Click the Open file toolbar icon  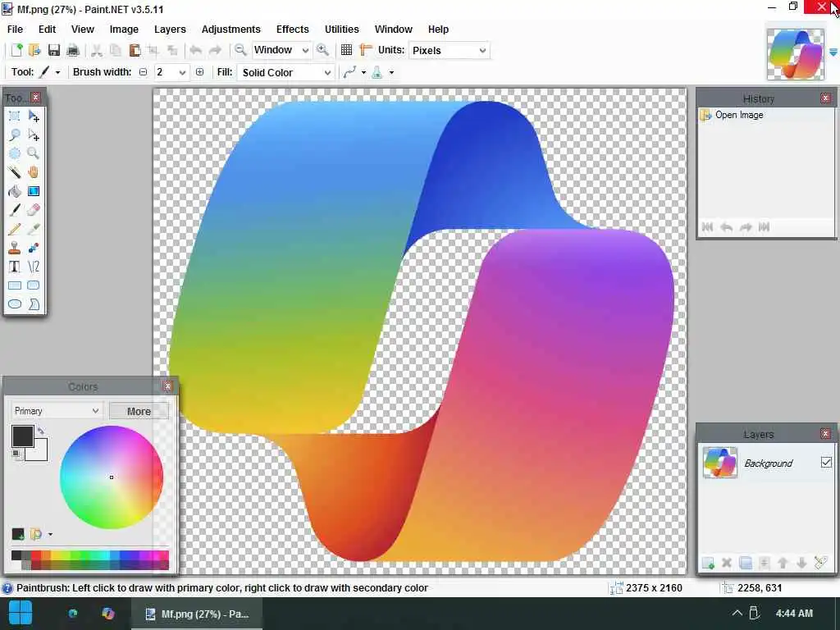click(34, 50)
